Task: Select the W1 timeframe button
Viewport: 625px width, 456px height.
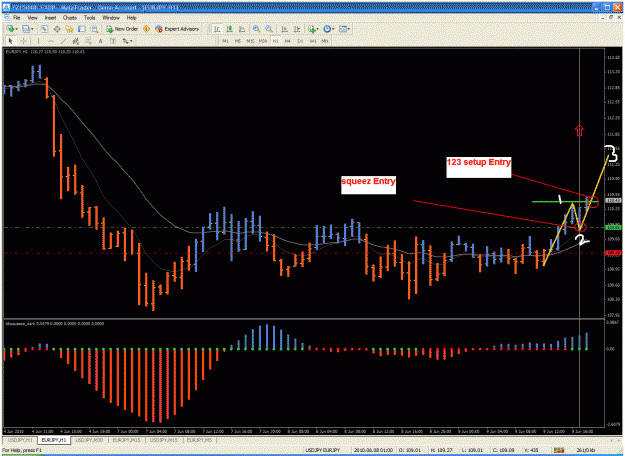Action: [312, 41]
